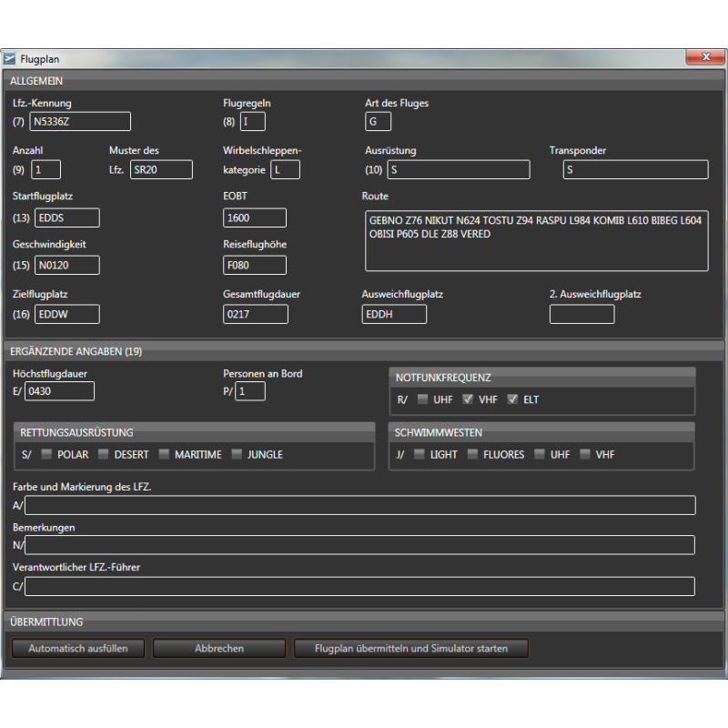This screenshot has width=728, height=728.
Task: Enable the FLUORES life jacket checkbox
Action: click(x=473, y=454)
